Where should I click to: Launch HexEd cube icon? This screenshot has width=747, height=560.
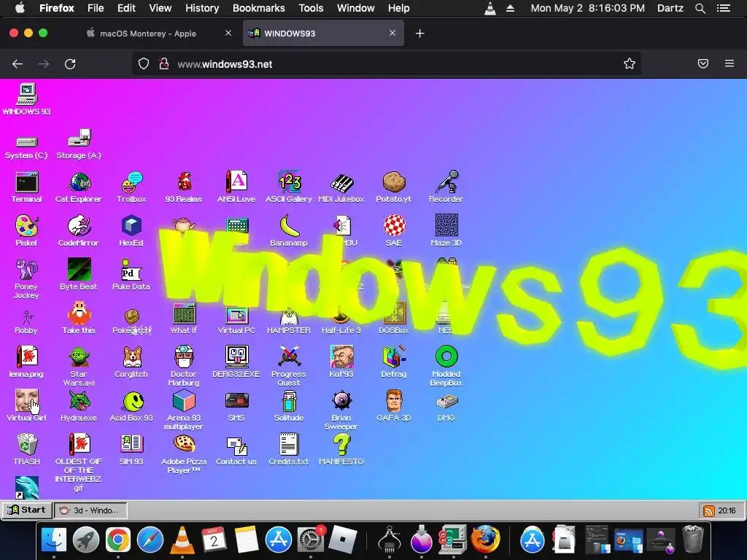131,231
